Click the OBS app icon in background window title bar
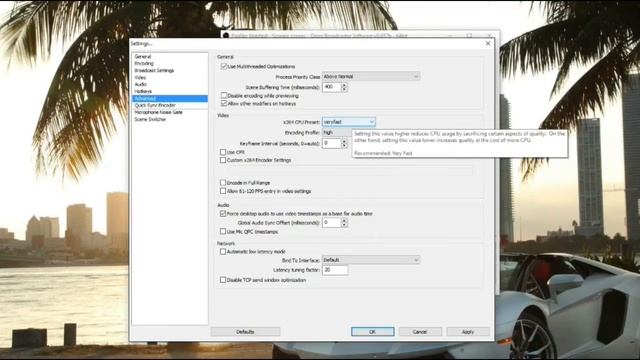 226,36
